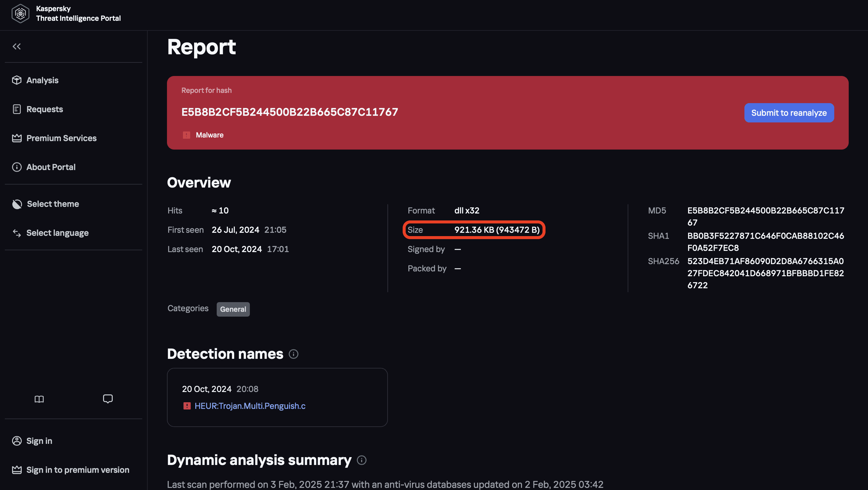868x490 pixels.
Task: Collapse the sidebar using double chevron
Action: tap(17, 46)
